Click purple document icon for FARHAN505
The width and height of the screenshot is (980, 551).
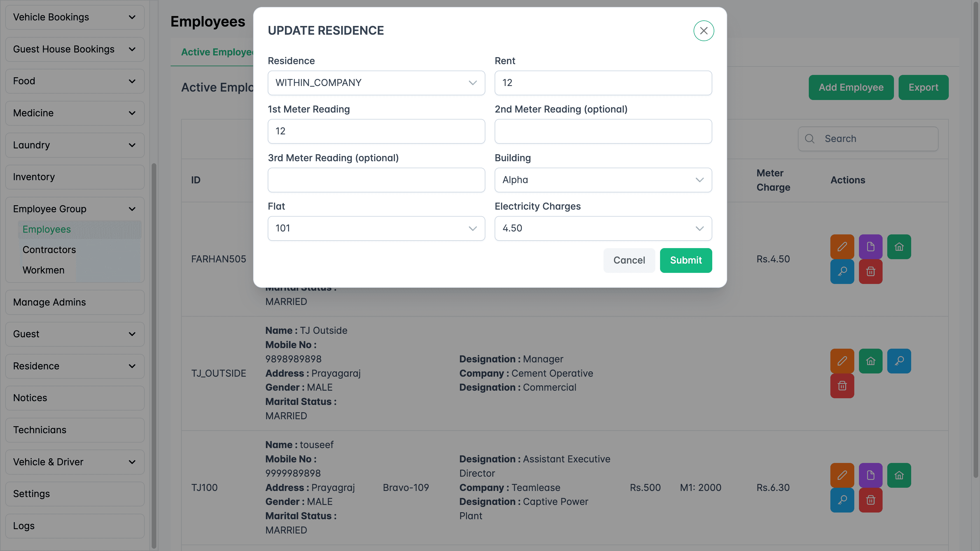870,247
